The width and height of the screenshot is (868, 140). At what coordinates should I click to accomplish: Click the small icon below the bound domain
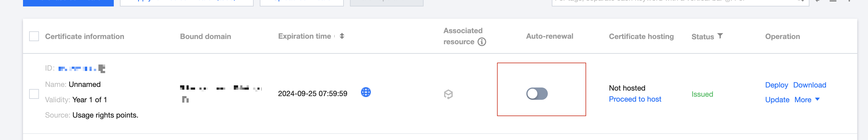[x=185, y=99]
